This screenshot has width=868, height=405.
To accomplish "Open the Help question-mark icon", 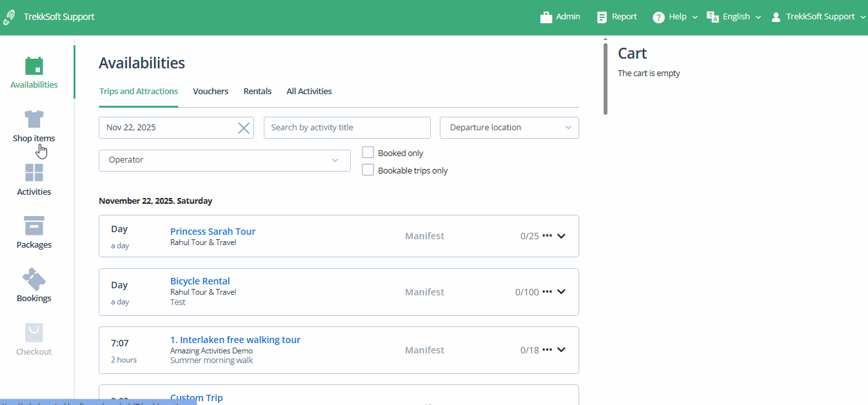I will pos(659,16).
